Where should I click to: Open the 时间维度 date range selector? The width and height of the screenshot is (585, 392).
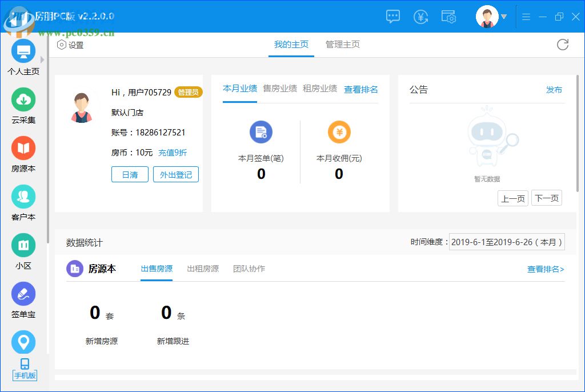pos(507,242)
